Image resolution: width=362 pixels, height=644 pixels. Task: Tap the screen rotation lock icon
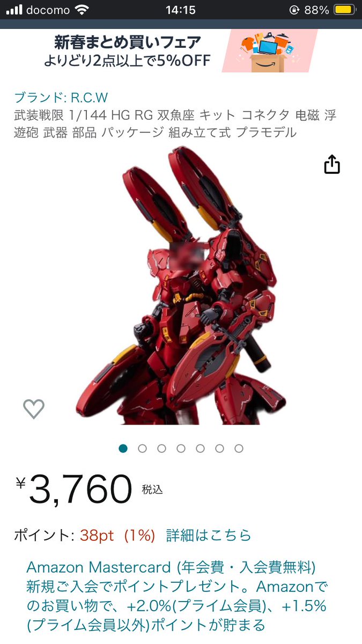tap(294, 10)
